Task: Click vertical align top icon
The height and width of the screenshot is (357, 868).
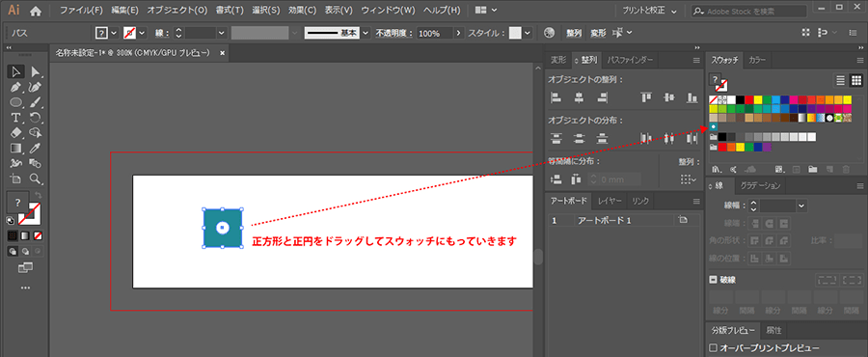Action: click(x=646, y=98)
